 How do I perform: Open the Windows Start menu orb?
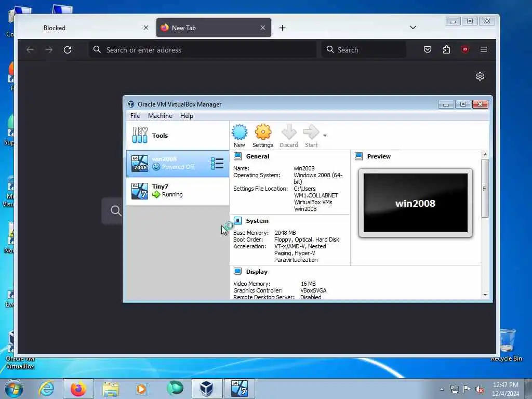tap(14, 389)
